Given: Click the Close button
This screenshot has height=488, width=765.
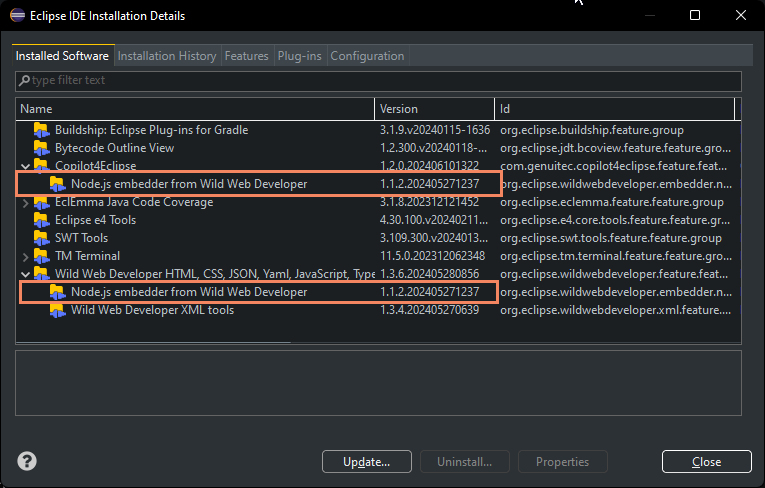Looking at the screenshot, I should [x=706, y=462].
